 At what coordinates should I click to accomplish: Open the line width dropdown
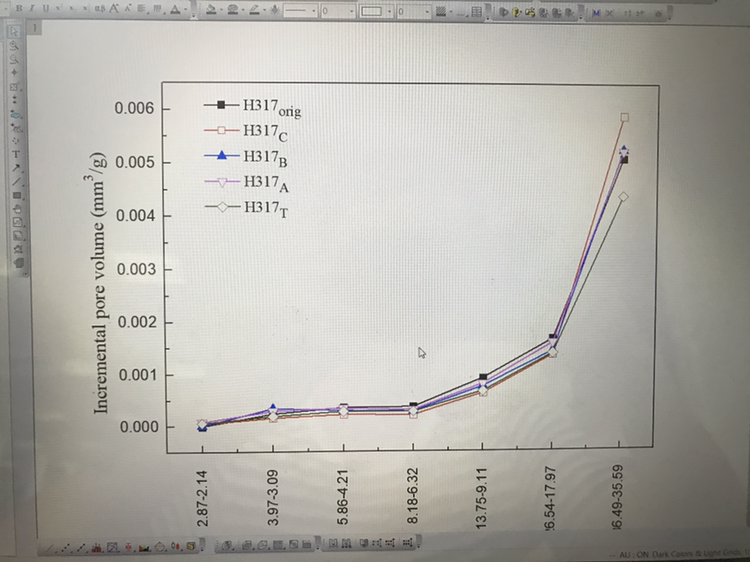(x=338, y=11)
